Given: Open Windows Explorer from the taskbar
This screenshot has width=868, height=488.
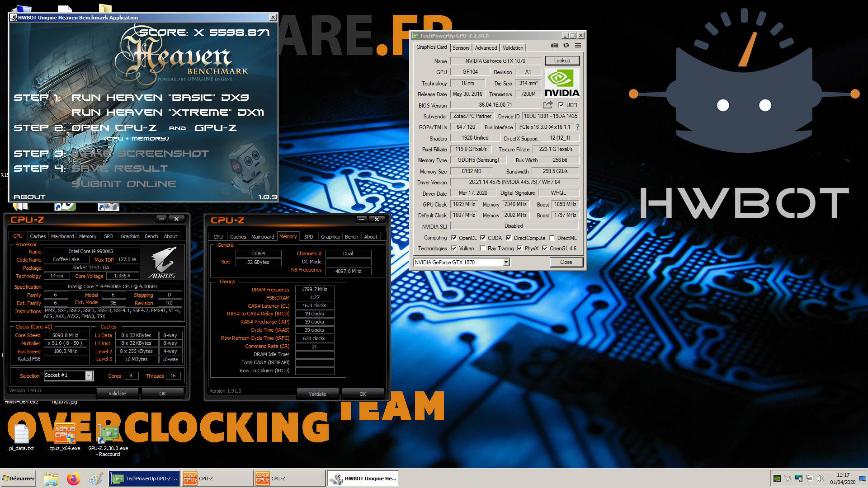Looking at the screenshot, I should 51,479.
